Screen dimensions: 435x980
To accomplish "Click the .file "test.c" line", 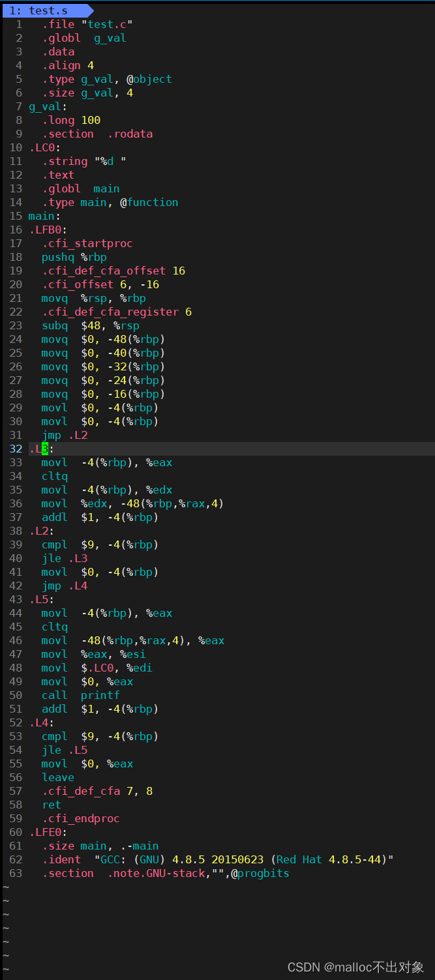I will pos(87,24).
